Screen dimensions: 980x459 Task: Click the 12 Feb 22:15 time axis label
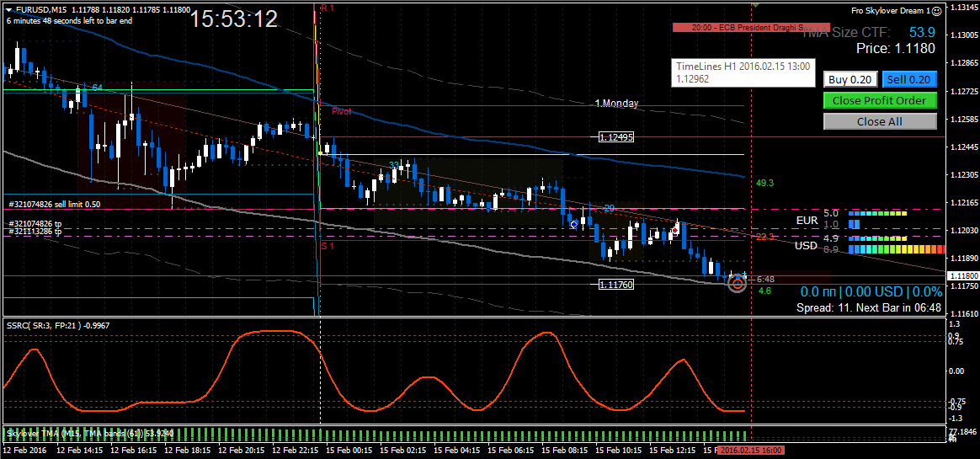click(x=293, y=451)
